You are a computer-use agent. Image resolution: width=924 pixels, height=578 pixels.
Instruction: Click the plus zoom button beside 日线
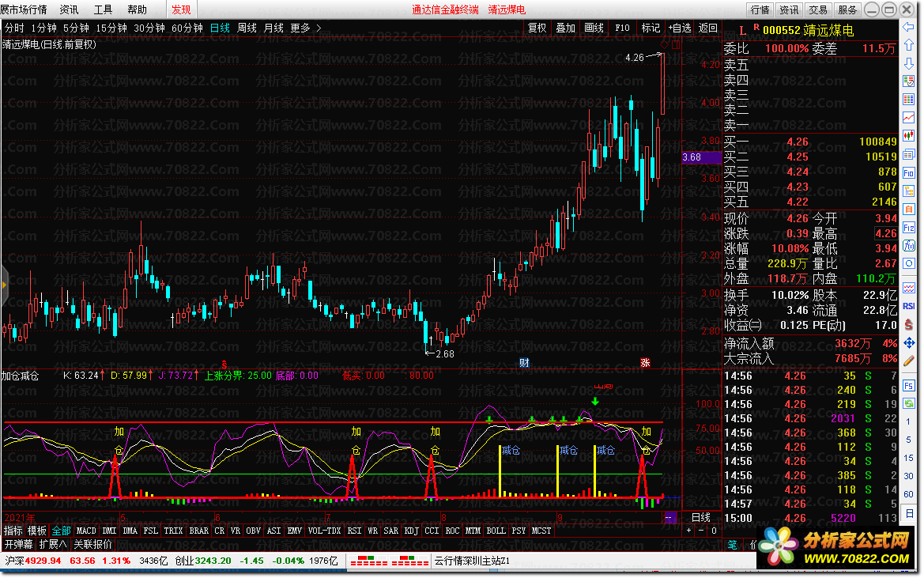tap(689, 531)
